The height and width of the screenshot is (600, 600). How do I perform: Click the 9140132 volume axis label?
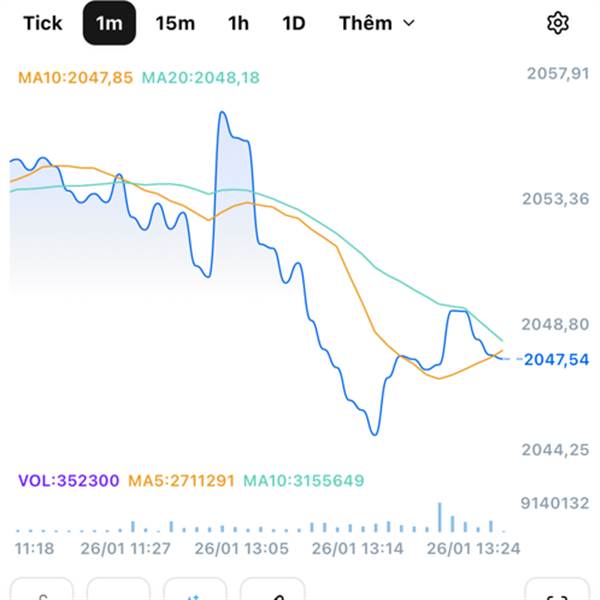(556, 503)
